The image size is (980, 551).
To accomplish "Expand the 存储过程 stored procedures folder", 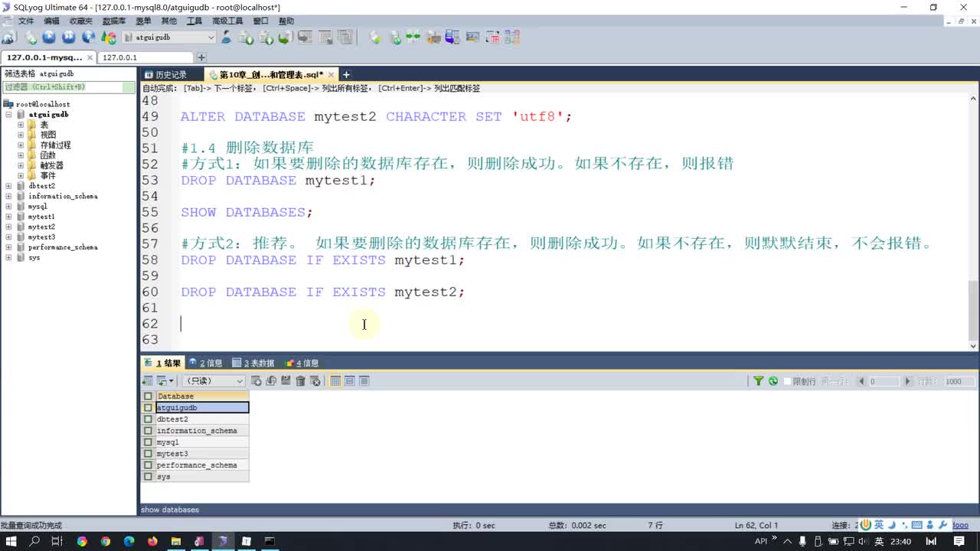I will tap(21, 145).
